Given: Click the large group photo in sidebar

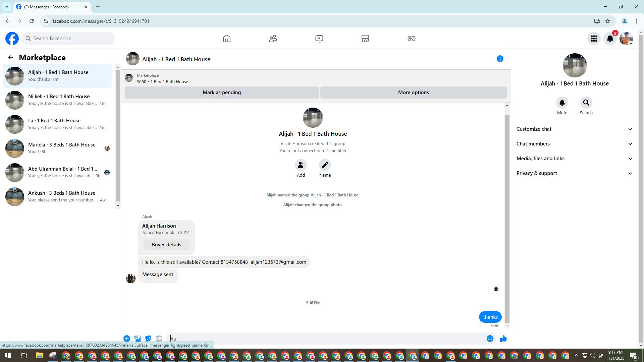Looking at the screenshot, I should (x=575, y=65).
